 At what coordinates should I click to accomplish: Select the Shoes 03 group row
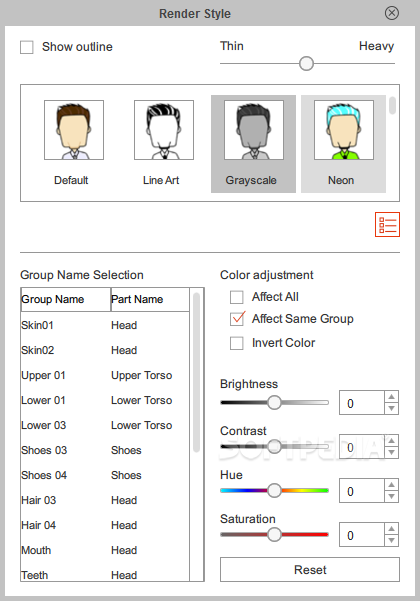105,450
